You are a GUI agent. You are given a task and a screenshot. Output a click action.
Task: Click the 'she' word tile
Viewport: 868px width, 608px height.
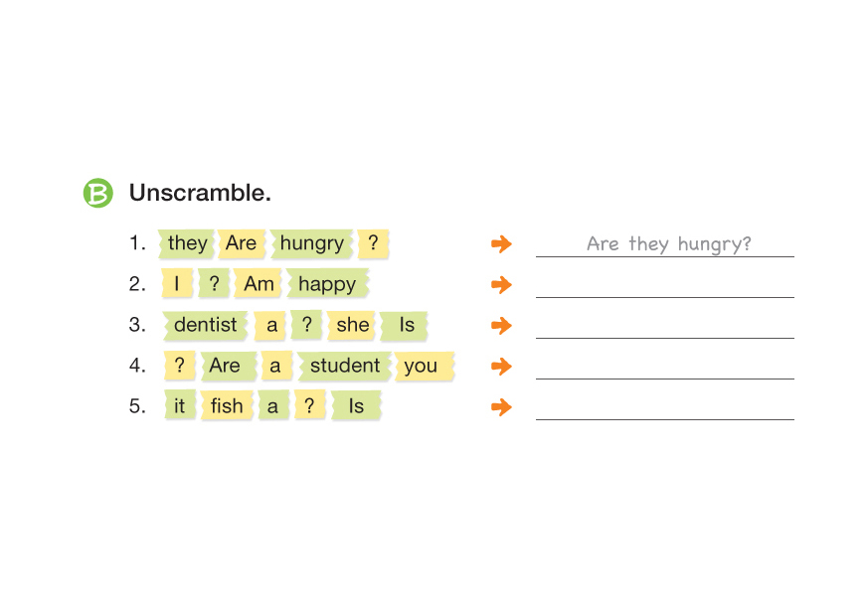click(x=353, y=325)
